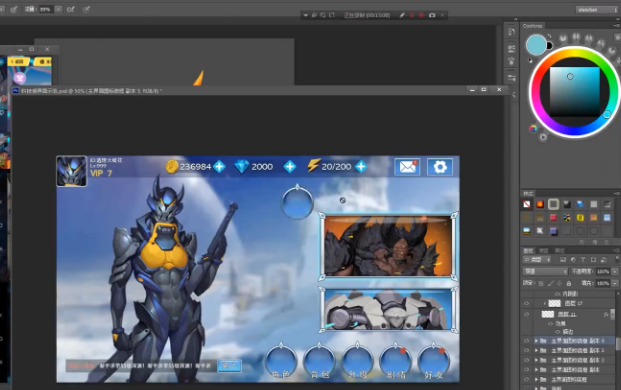Click the flow percentage input field

46,9
